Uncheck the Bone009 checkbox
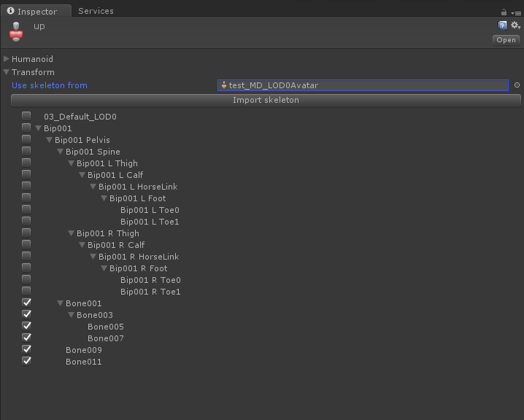This screenshot has width=524, height=420. (x=26, y=349)
